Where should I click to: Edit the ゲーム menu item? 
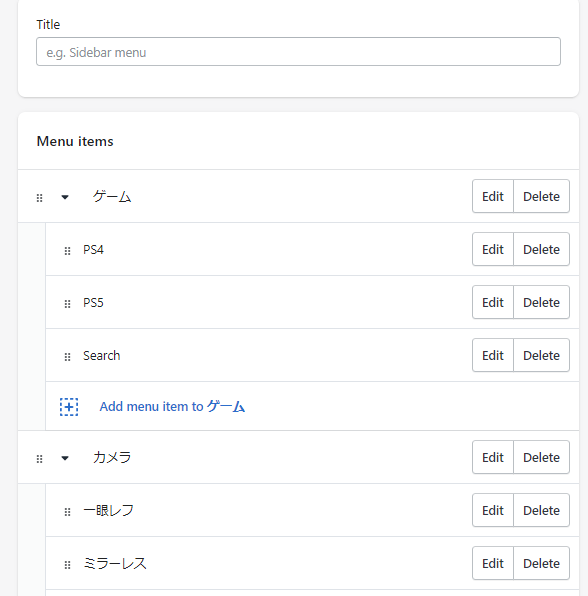[x=493, y=196]
